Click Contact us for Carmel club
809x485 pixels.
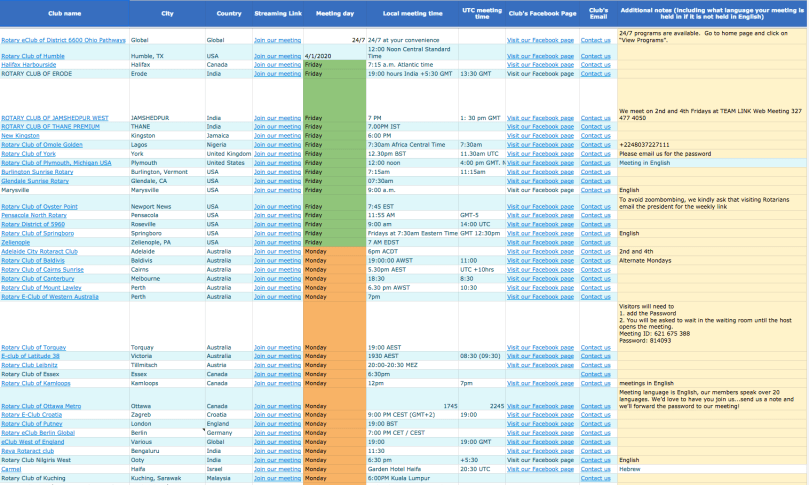[x=595, y=468]
